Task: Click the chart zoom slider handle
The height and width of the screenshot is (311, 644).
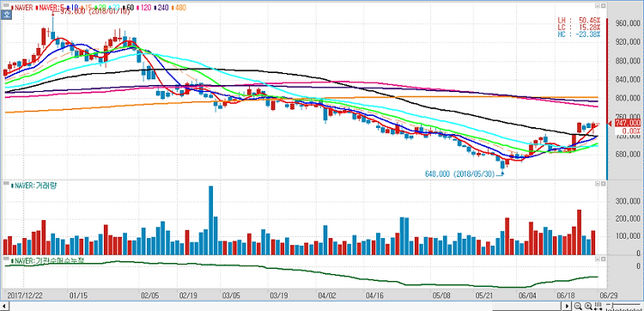Action: click(x=612, y=306)
